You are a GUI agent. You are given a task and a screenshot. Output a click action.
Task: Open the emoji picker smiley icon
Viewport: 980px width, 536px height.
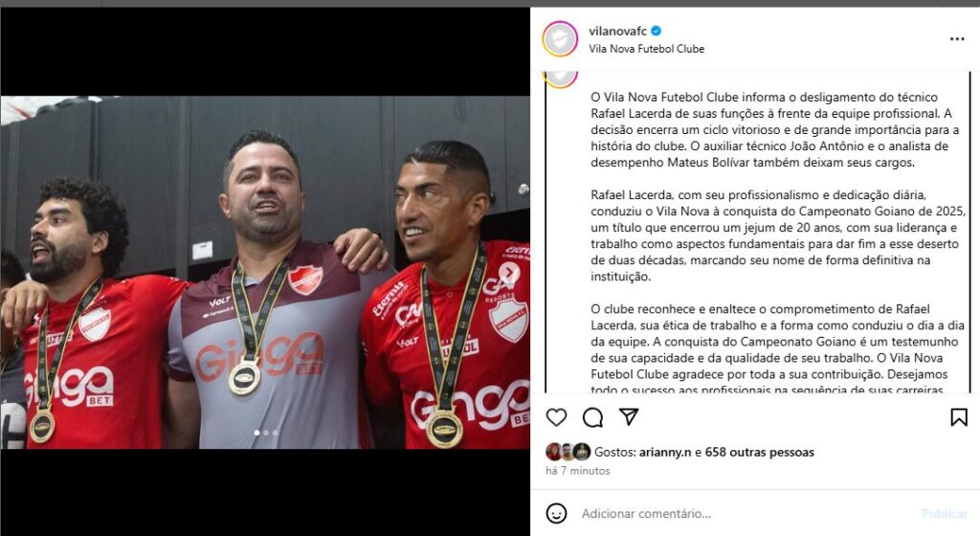pos(556,514)
